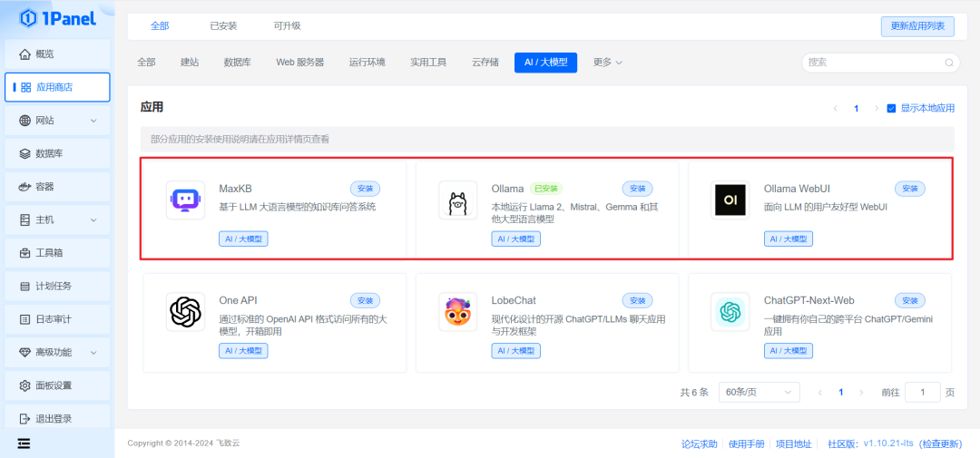Open the 项目地址 project link
The image size is (980, 458).
[x=794, y=443]
